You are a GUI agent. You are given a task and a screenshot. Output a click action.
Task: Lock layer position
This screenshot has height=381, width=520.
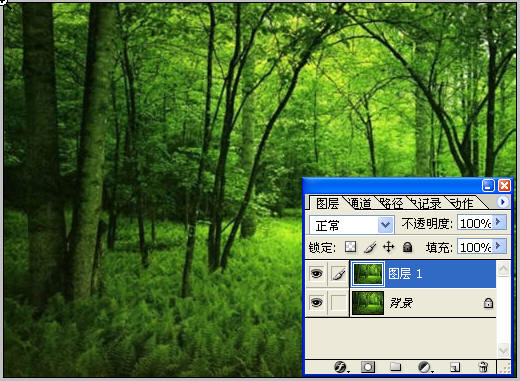(x=388, y=247)
